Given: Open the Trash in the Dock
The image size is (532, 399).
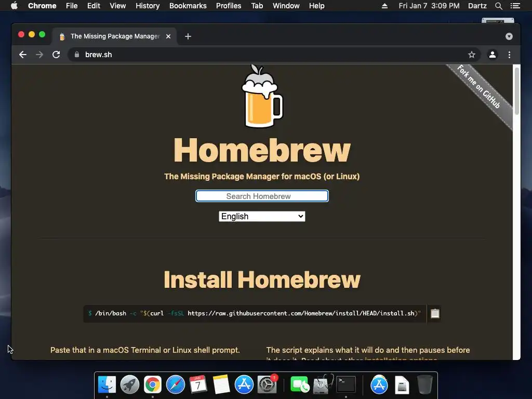Looking at the screenshot, I should click(x=425, y=384).
